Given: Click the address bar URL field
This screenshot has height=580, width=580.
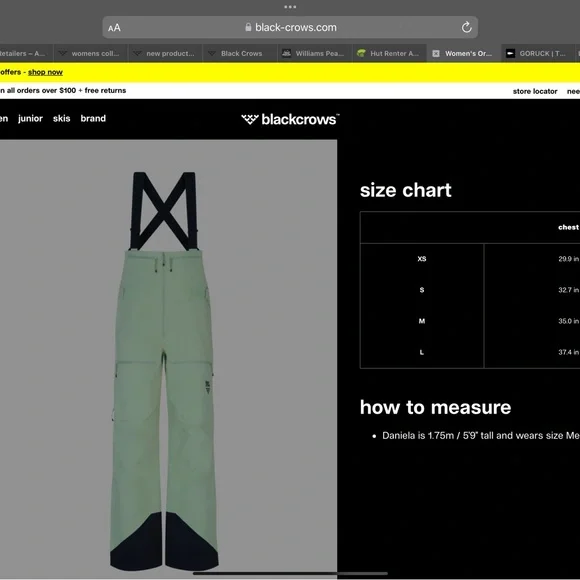Looking at the screenshot, I should click(x=290, y=27).
